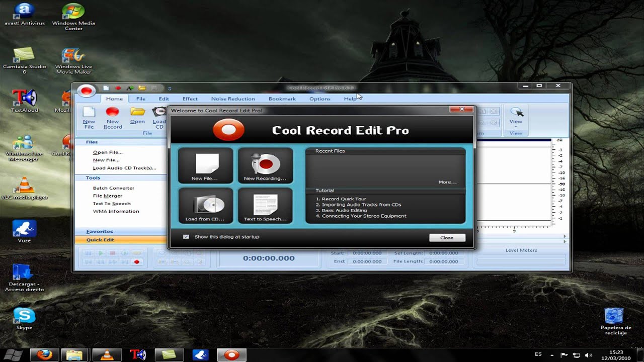This screenshot has height=362, width=644.
Task: Click Firefox icon in taskbar
Action: [x=44, y=355]
